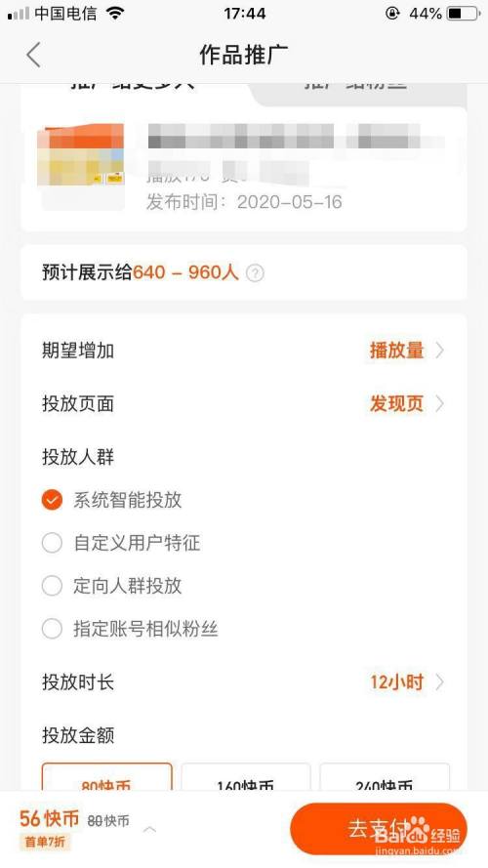Select the 80快币 amount option

tap(106, 776)
